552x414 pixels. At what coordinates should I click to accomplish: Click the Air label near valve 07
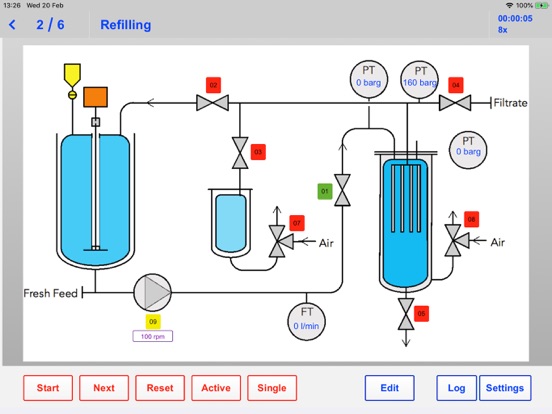point(326,243)
